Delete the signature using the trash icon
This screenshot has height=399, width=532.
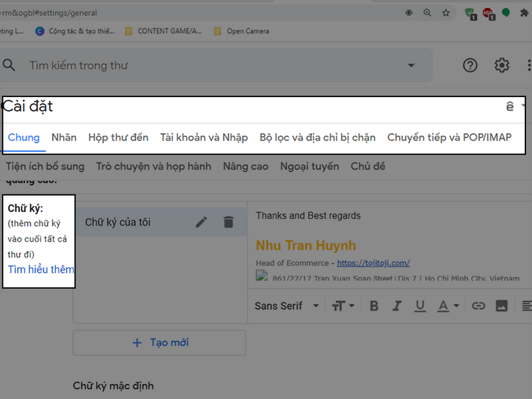[x=228, y=222]
